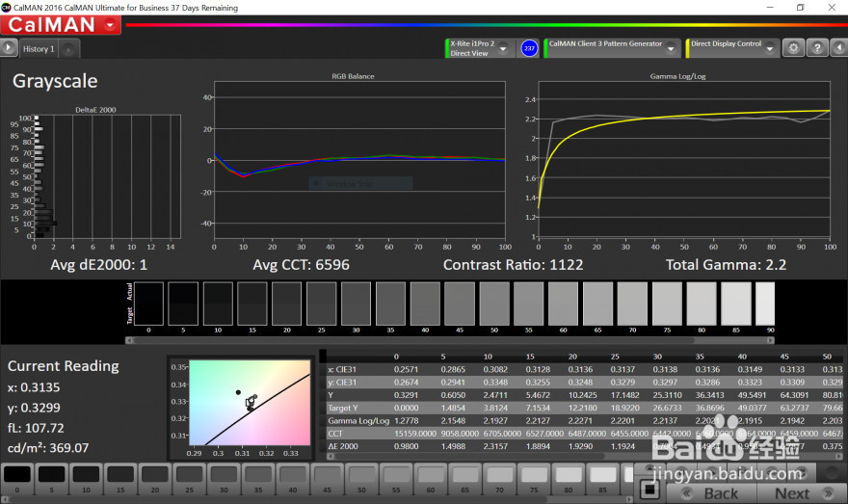Click the pattern buttons scrollbar left arrow

point(5,499)
